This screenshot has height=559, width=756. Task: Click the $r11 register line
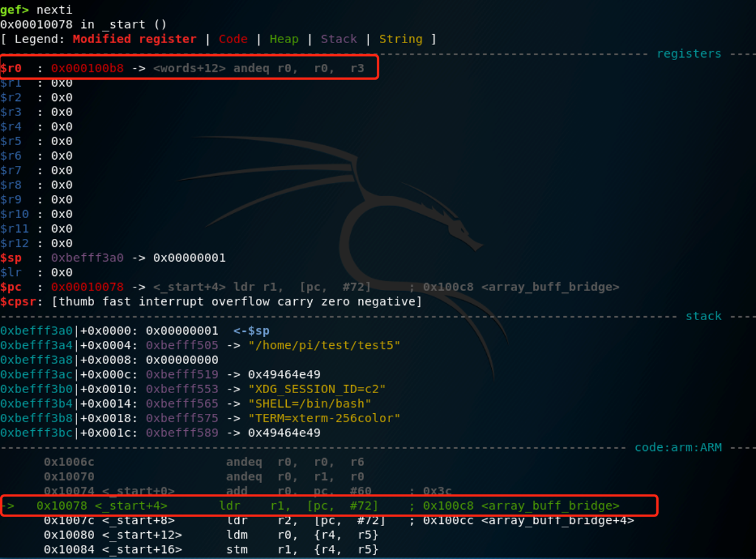tap(36, 228)
